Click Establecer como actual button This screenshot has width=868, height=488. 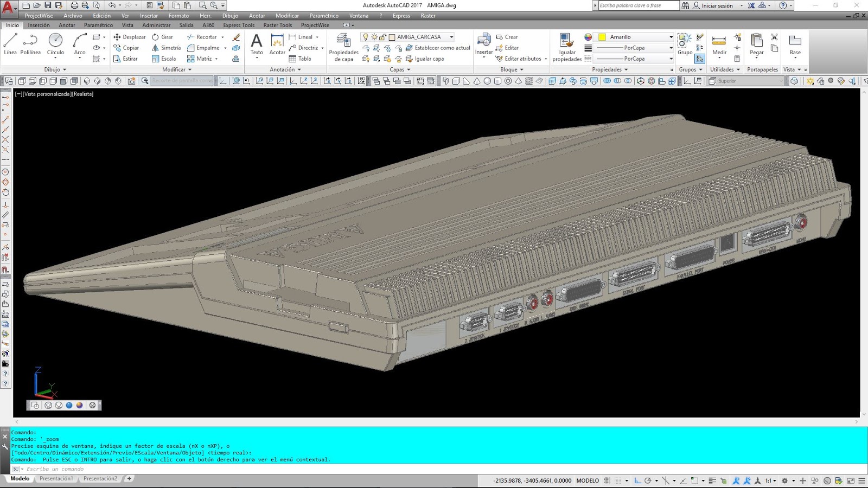[x=438, y=48]
